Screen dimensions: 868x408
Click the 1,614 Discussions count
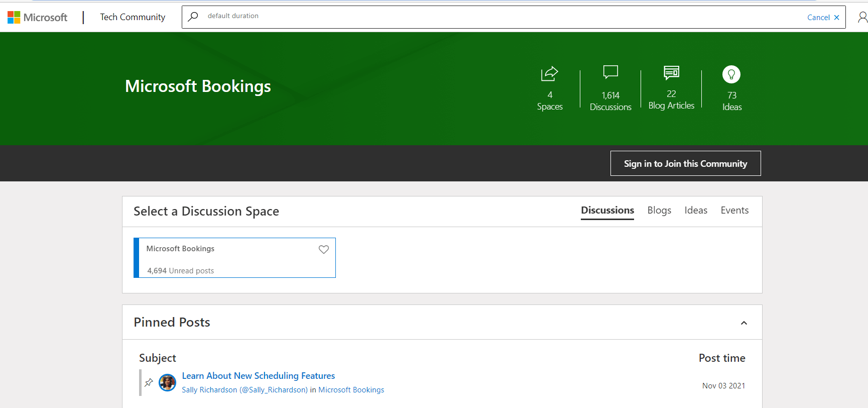610,101
